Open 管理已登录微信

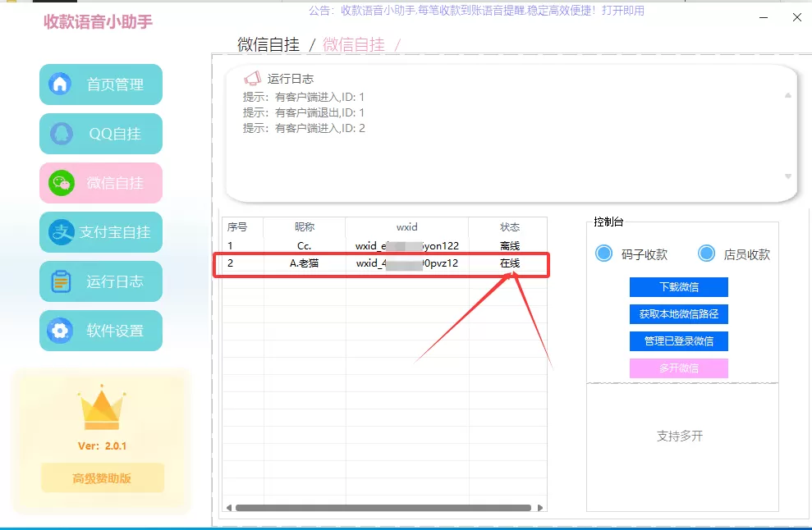678,340
